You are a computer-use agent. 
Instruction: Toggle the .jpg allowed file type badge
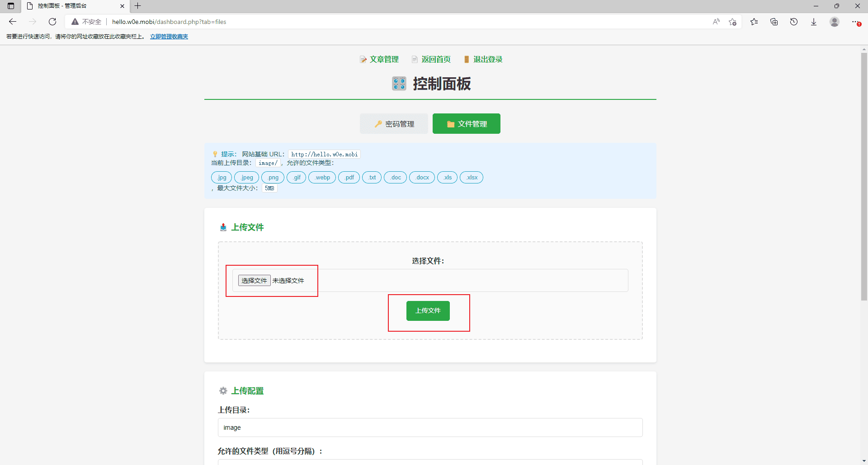pyautogui.click(x=221, y=177)
